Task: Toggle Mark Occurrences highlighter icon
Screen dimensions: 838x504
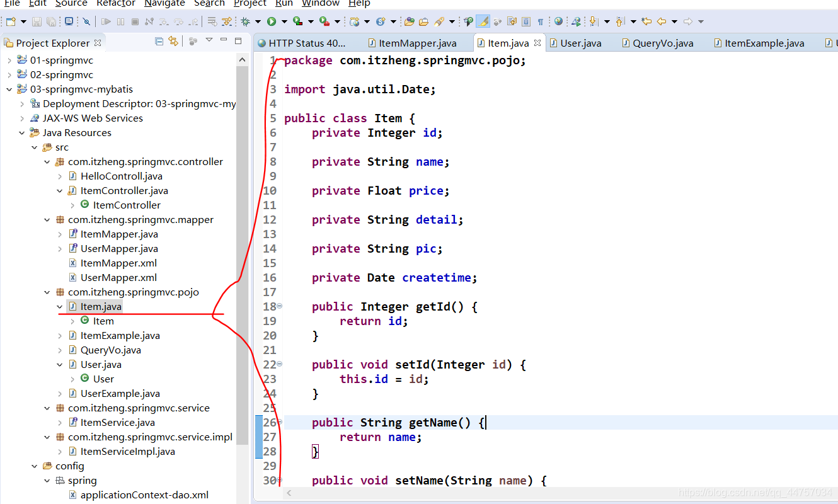Action: click(x=483, y=21)
